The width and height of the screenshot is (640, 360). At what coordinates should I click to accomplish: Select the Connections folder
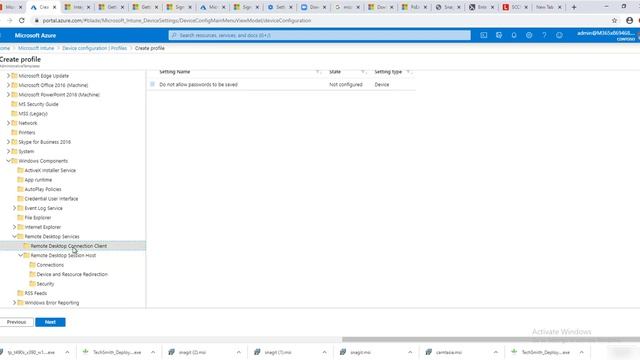click(x=50, y=265)
